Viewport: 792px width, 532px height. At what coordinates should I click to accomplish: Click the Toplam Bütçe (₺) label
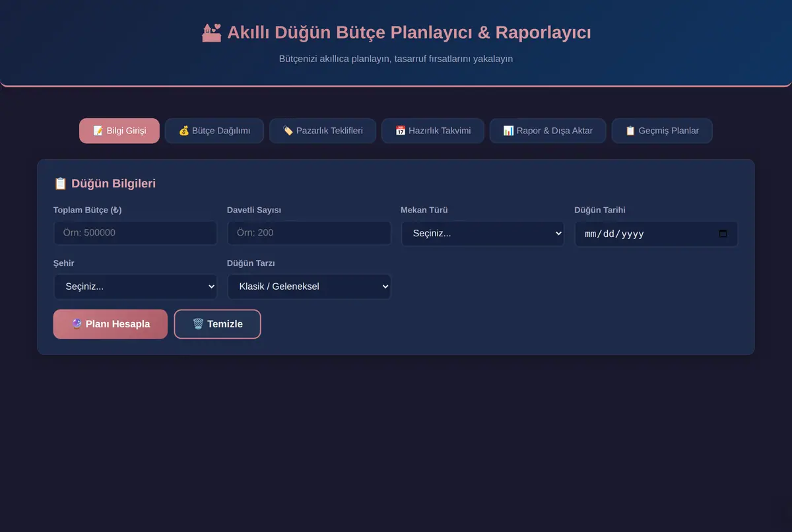coord(88,210)
